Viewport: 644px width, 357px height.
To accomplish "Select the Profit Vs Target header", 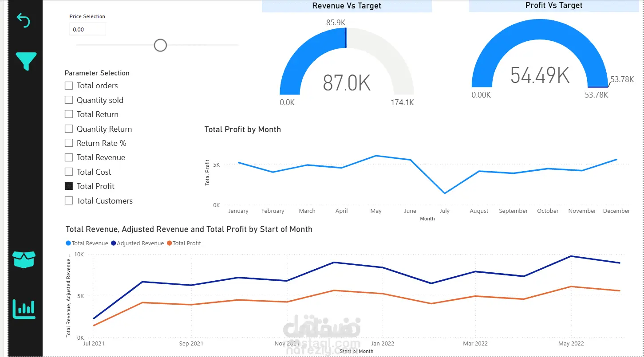I will [x=554, y=6].
